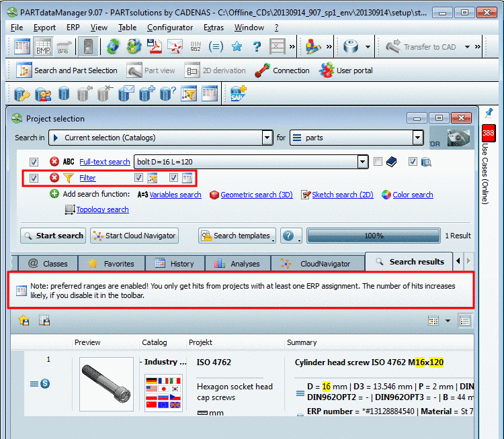Viewport: 504px width, 439px height.
Task: Click the Start search button
Action: point(53,236)
